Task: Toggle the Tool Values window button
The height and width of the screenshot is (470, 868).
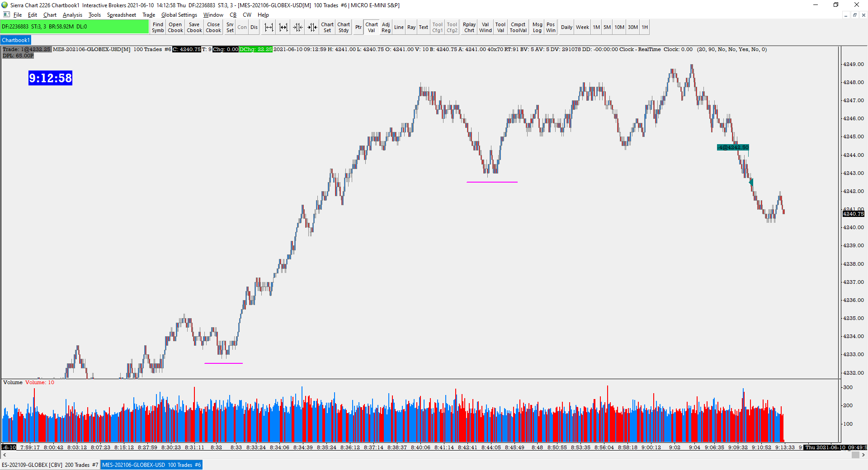Action: [500, 27]
